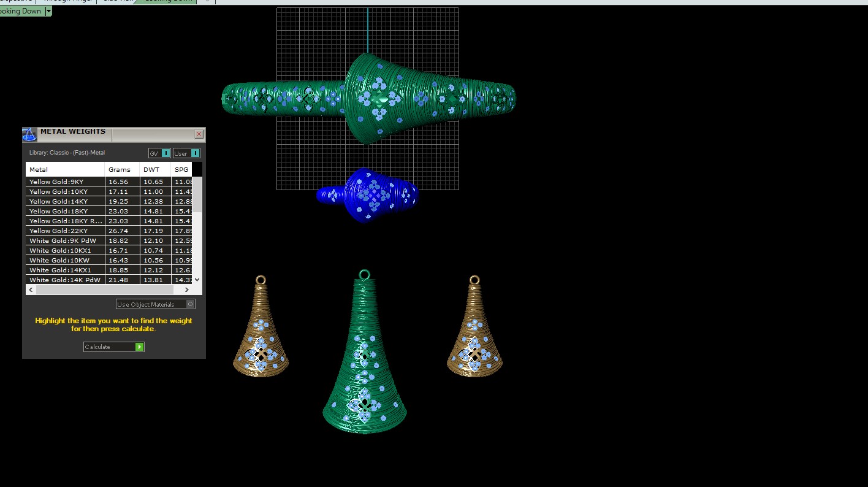Sort by the Metal column header
This screenshot has width=868, height=487.
[x=65, y=169]
